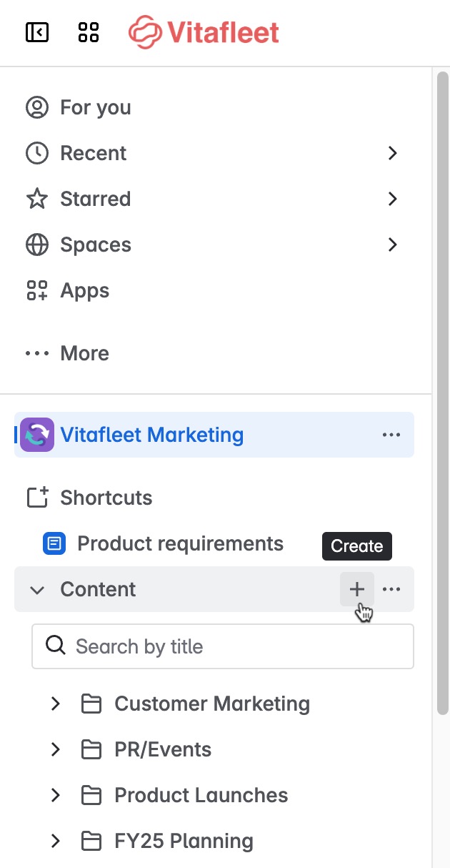
Task: Click the Product requirements page icon
Action: [54, 543]
